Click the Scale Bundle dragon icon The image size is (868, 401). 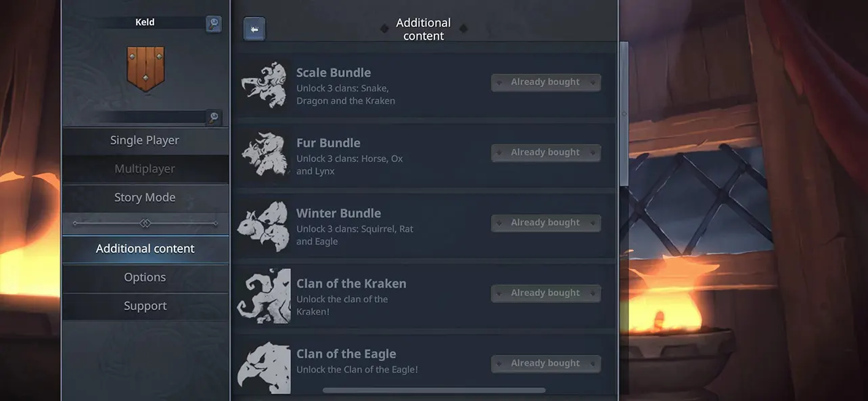pos(264,85)
